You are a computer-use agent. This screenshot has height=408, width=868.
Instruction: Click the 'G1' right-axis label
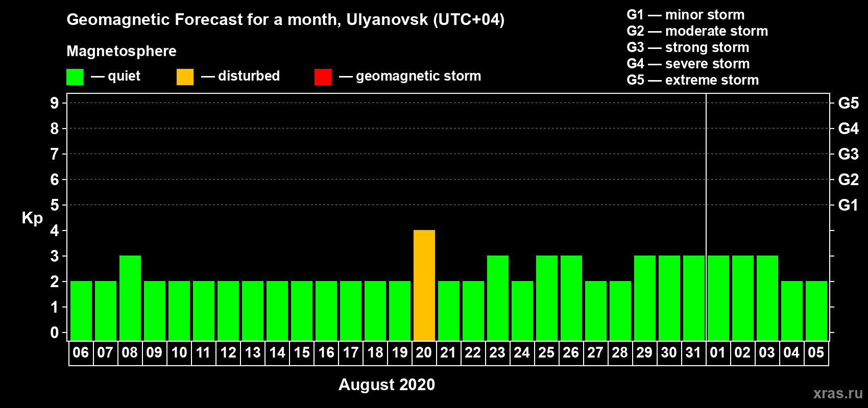click(848, 205)
